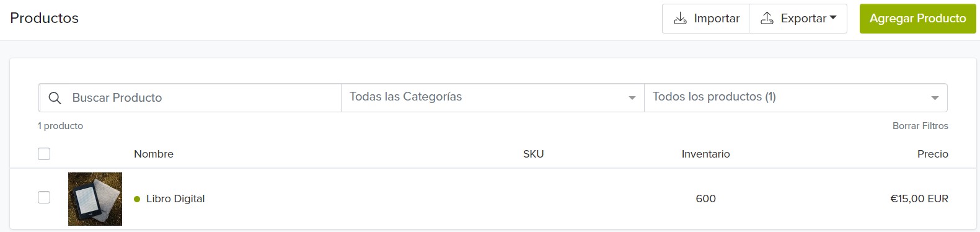Expand the Todas las Categorías dropdown
980x232 pixels.
click(493, 97)
